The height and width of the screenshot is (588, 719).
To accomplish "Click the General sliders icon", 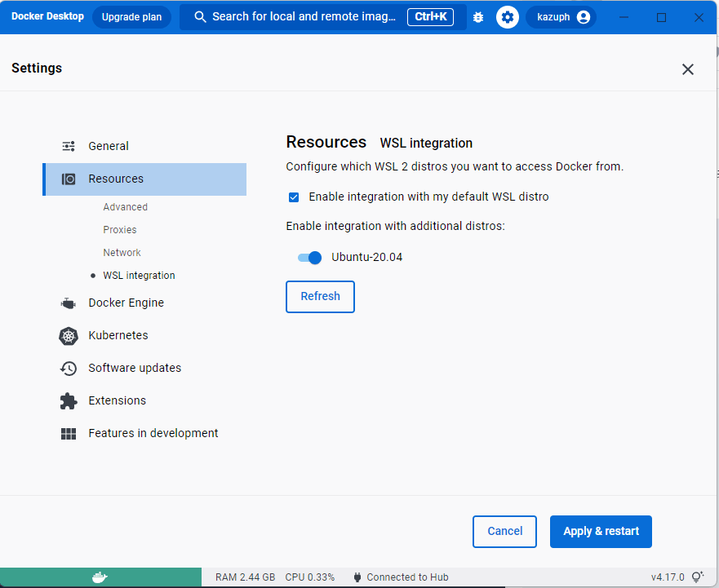I will [69, 146].
